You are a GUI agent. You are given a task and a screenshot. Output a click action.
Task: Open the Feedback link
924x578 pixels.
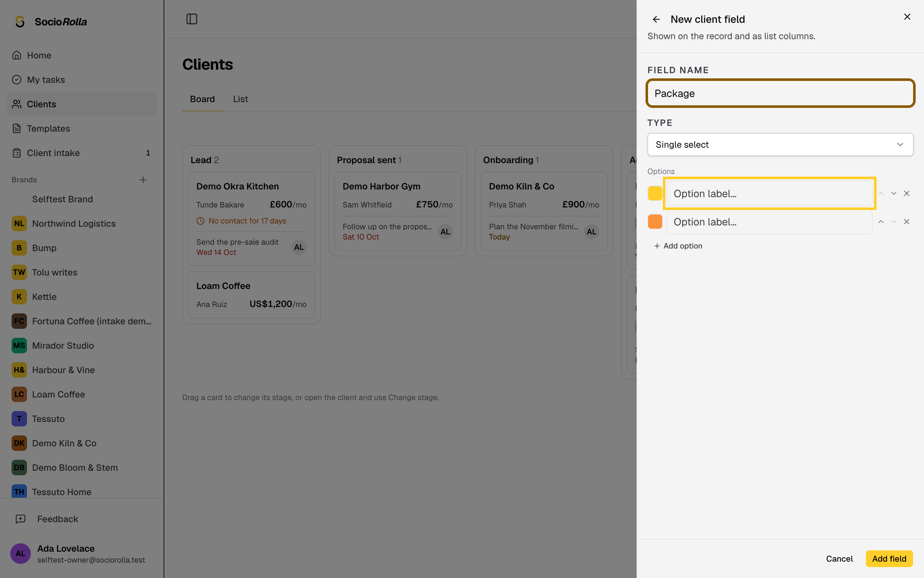82,519
